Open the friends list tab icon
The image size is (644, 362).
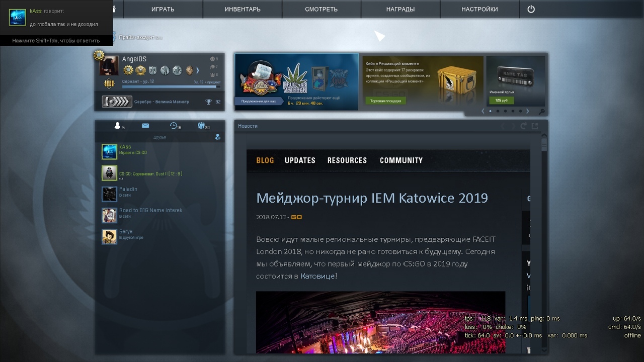click(118, 126)
